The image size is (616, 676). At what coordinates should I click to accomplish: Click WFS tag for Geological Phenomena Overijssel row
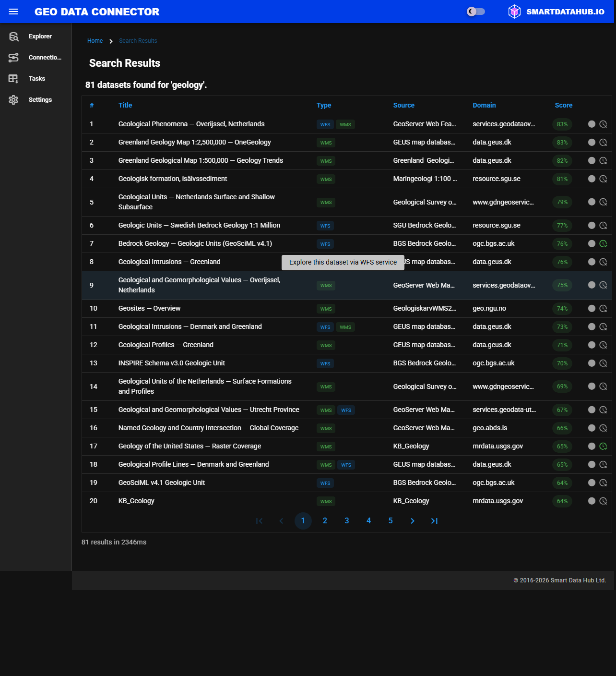point(325,124)
